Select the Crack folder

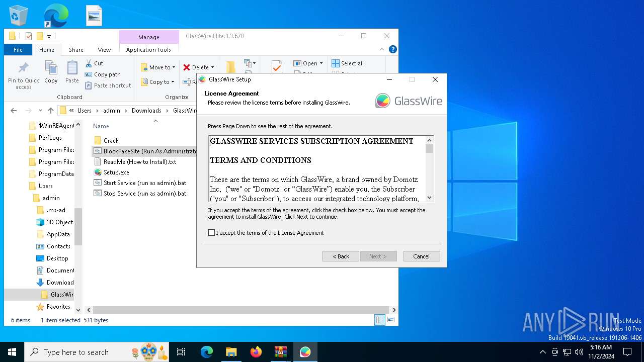(x=111, y=141)
